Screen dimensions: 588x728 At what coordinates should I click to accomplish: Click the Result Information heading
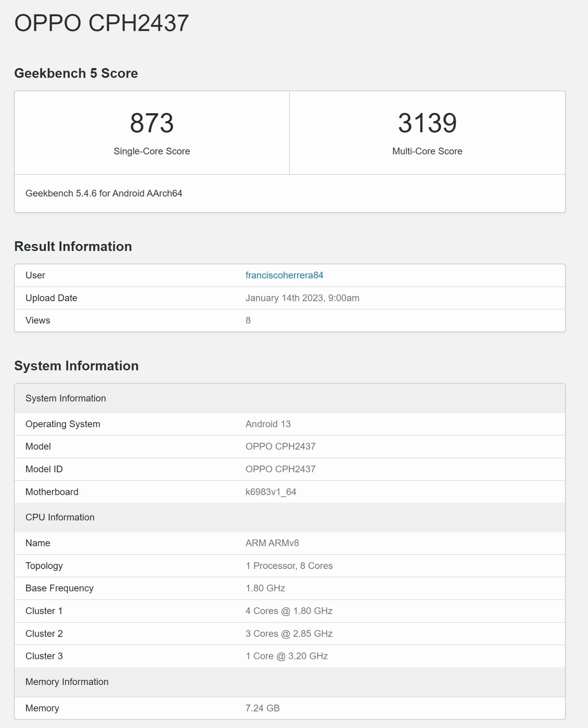pos(73,246)
